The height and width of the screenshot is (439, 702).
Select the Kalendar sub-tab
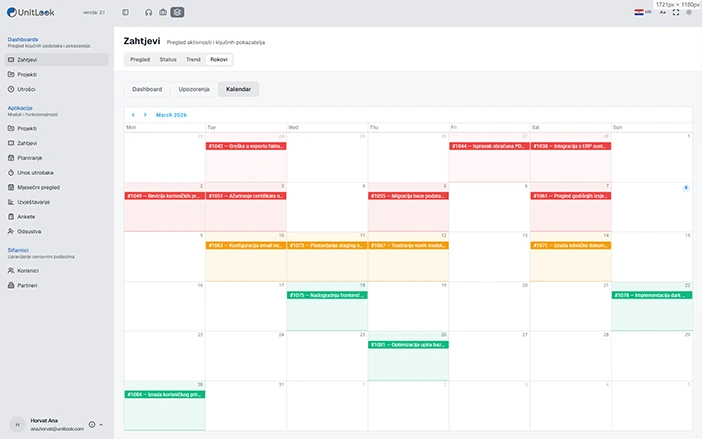click(238, 89)
